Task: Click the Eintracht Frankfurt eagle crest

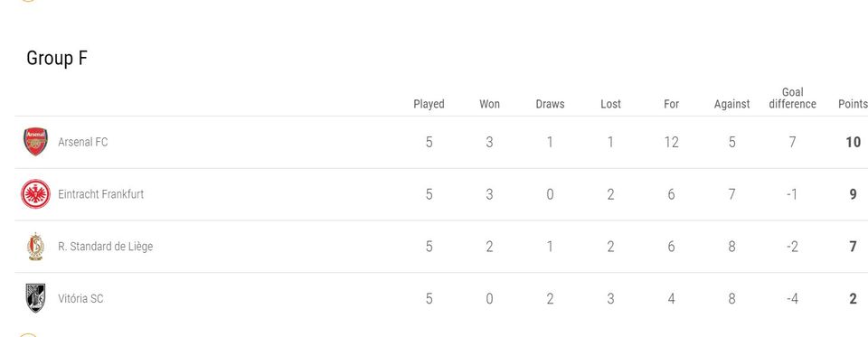Action: (x=35, y=194)
